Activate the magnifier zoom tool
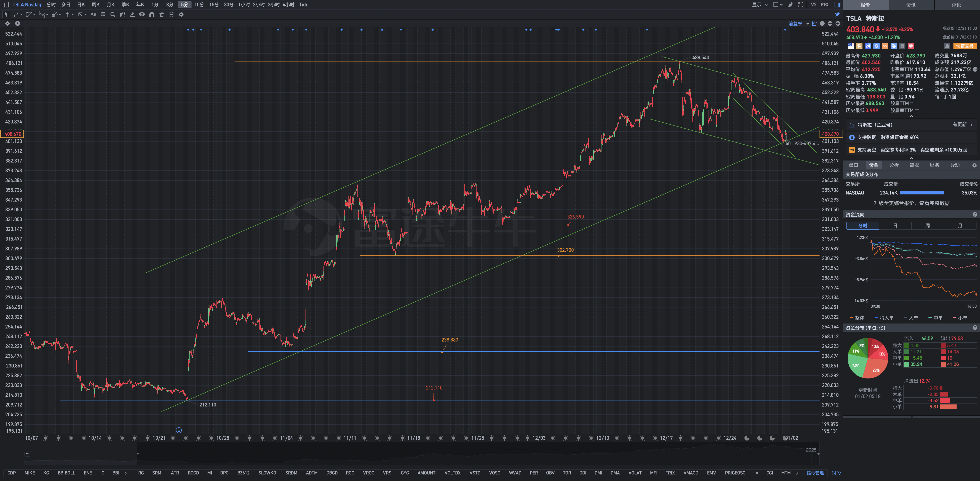 pyautogui.click(x=113, y=14)
